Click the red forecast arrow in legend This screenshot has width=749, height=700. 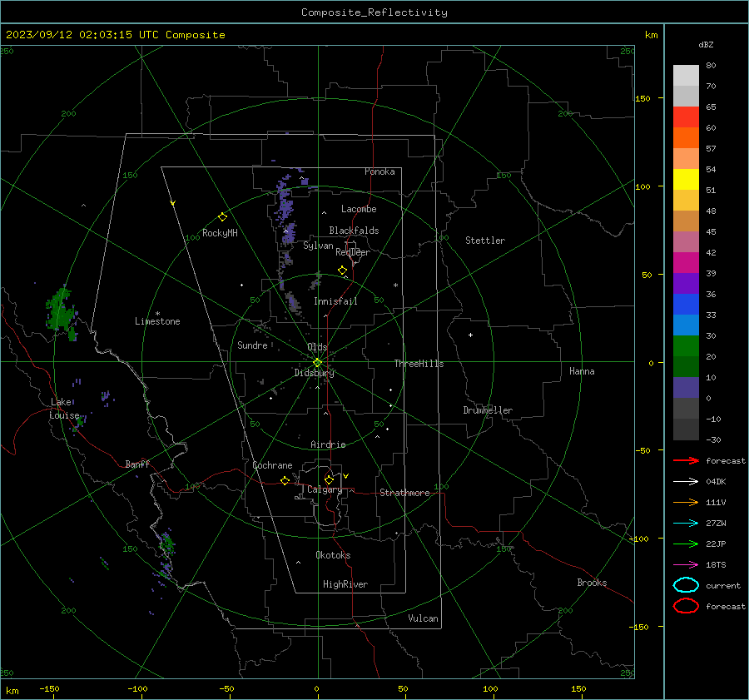pyautogui.click(x=686, y=460)
